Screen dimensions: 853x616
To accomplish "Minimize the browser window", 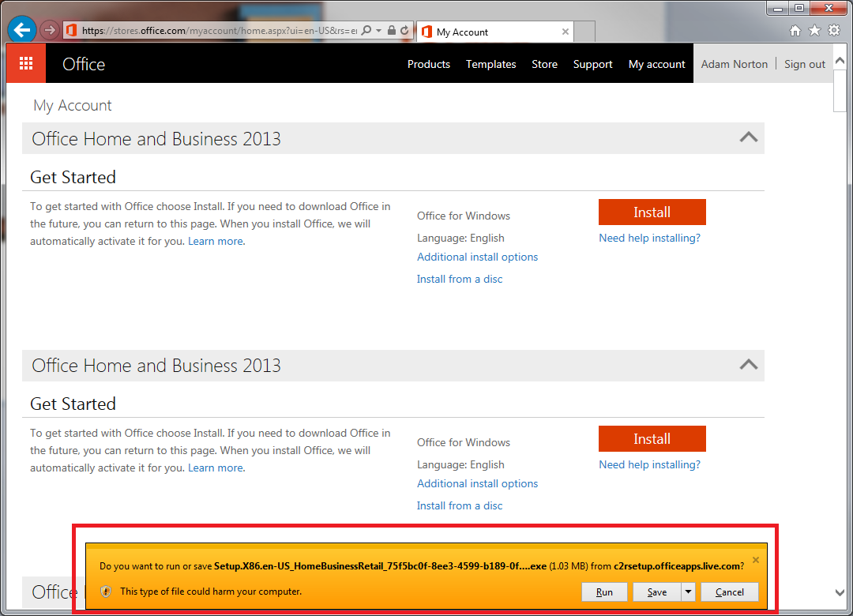I will (x=778, y=8).
